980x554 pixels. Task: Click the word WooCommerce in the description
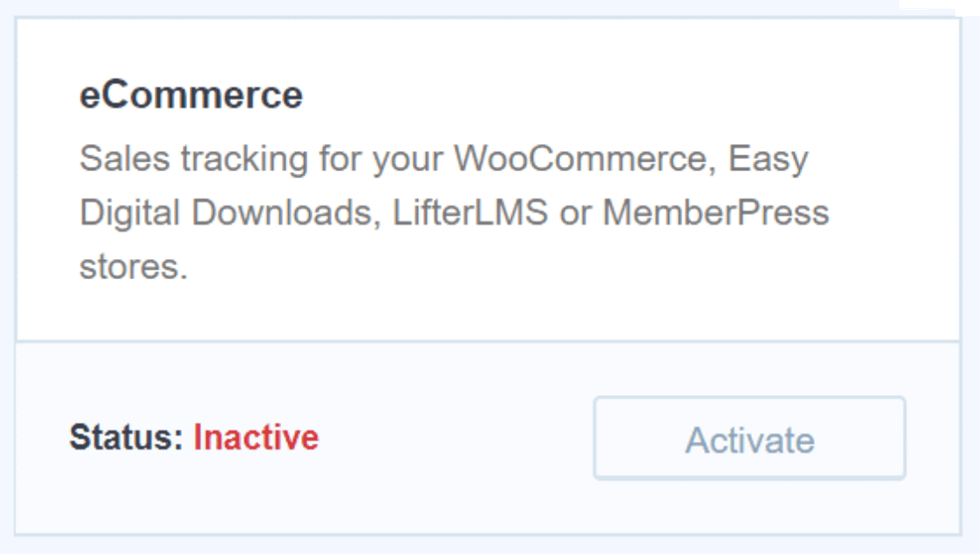click(x=580, y=159)
